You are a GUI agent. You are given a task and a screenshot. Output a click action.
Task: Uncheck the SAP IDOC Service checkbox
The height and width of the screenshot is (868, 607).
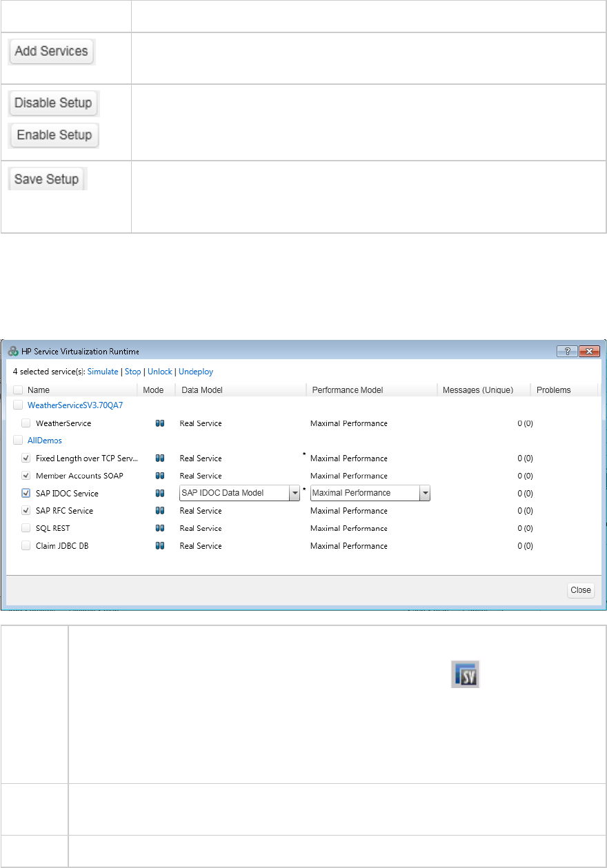[x=26, y=493]
